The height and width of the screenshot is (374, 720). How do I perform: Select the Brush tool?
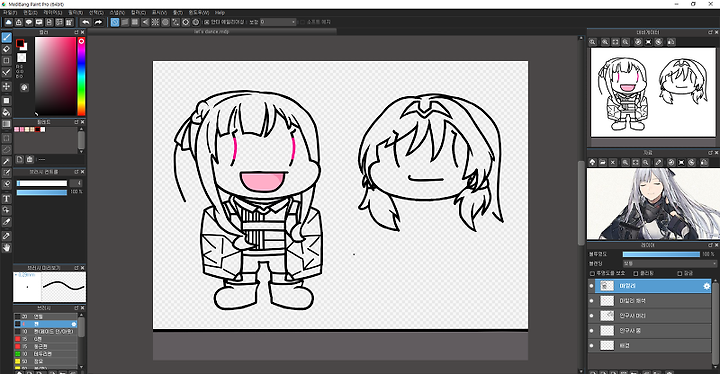(6, 38)
